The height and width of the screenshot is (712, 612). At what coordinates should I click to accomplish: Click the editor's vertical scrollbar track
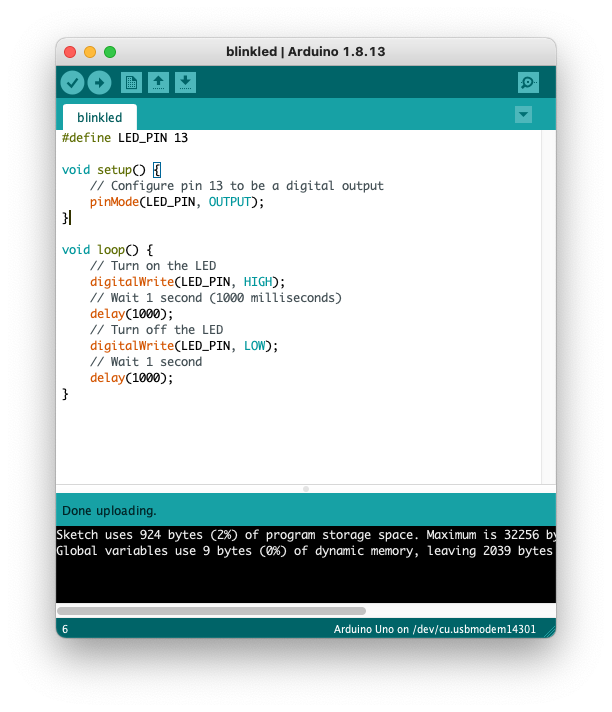coord(548,300)
